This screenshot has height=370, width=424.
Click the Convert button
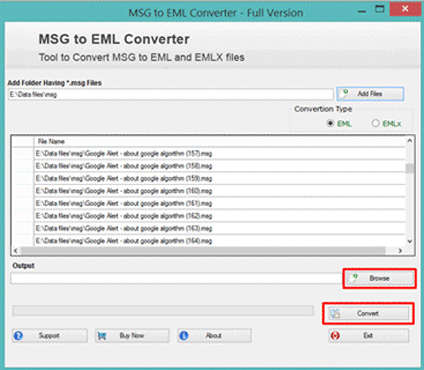(x=368, y=314)
